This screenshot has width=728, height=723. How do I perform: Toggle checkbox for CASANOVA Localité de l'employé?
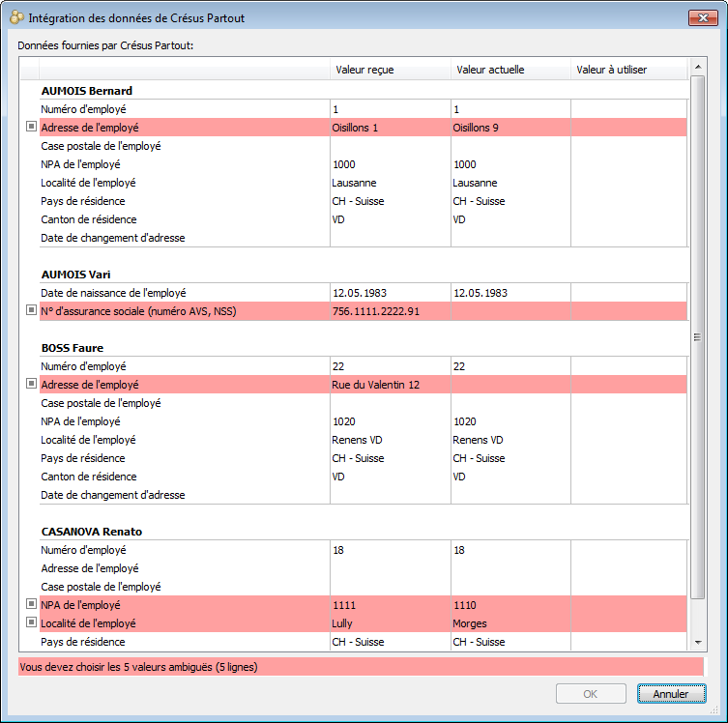pos(31,622)
